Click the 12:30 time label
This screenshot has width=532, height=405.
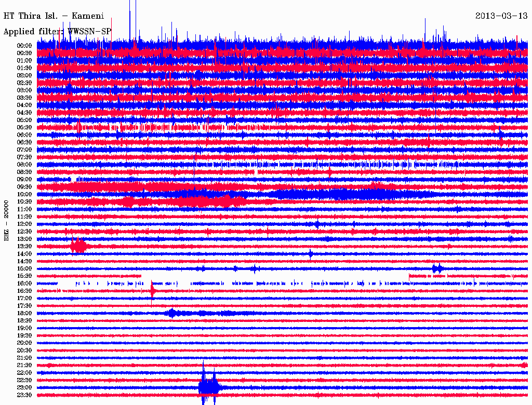24,232
